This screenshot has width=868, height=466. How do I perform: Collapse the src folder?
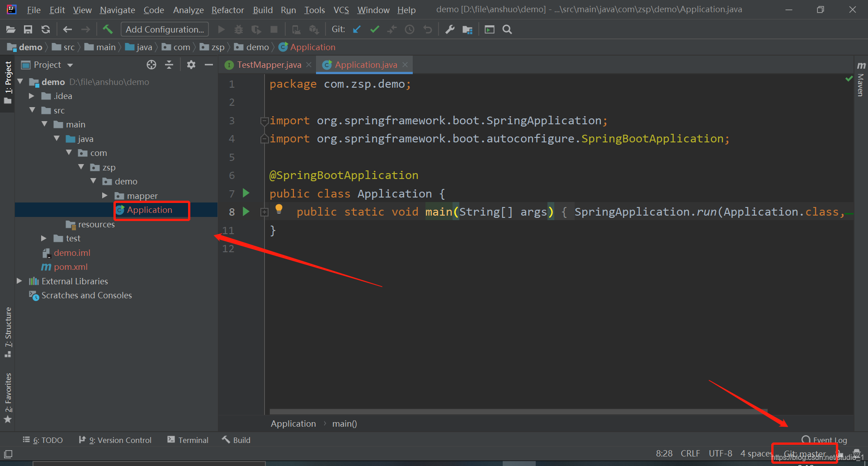pyautogui.click(x=33, y=110)
